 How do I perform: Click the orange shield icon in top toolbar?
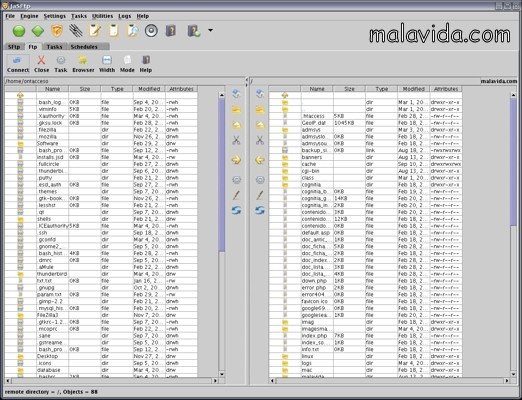(57, 31)
